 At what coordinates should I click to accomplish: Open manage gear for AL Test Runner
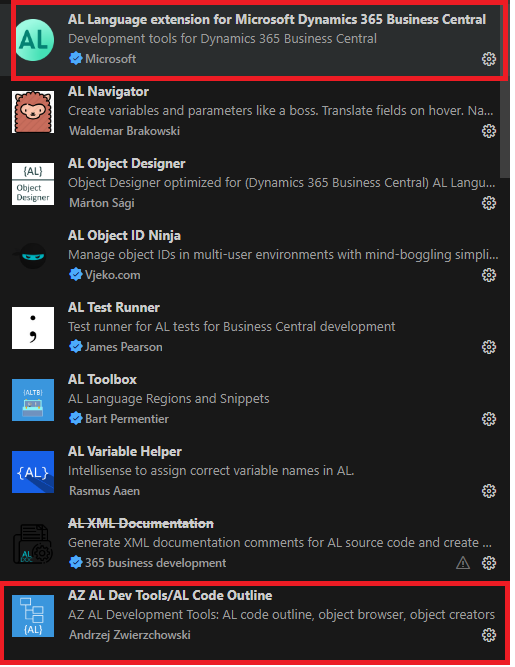click(489, 347)
